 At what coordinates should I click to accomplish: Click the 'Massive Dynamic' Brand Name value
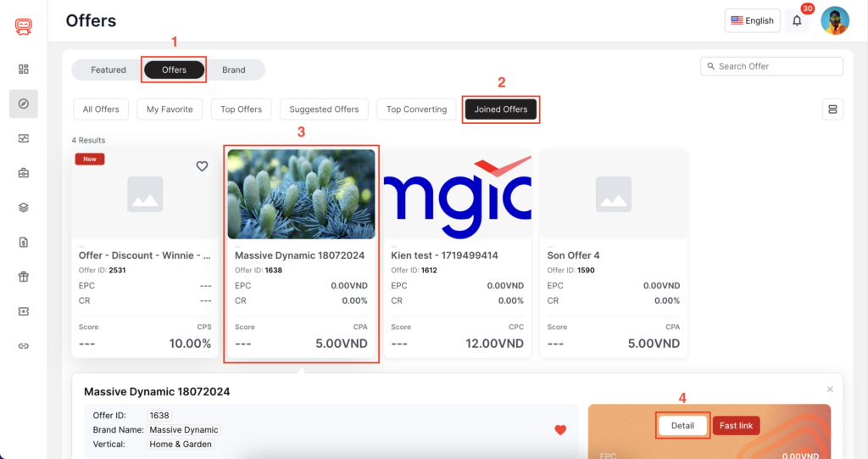coord(184,429)
